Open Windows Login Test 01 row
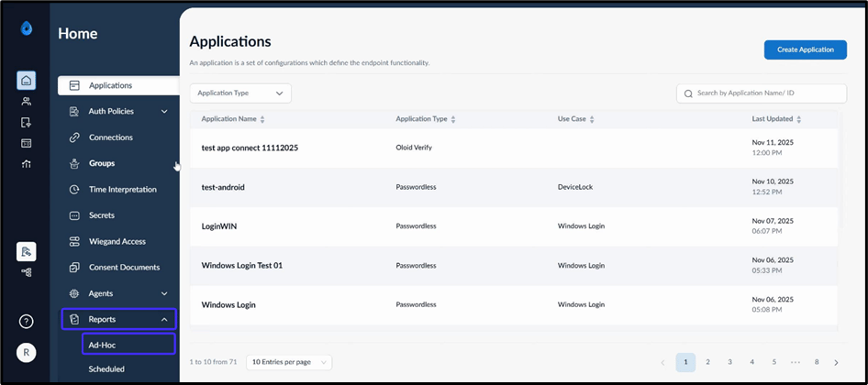The width and height of the screenshot is (868, 385). (514, 266)
